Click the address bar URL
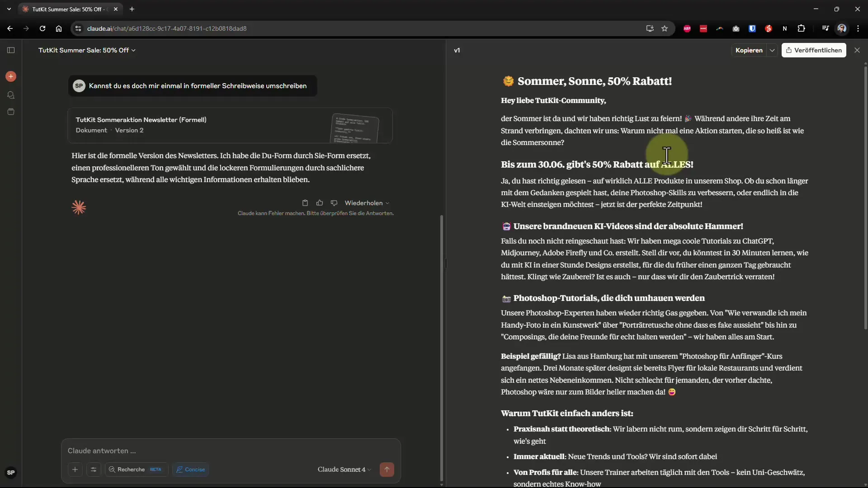Viewport: 868px width, 488px height. click(167, 28)
